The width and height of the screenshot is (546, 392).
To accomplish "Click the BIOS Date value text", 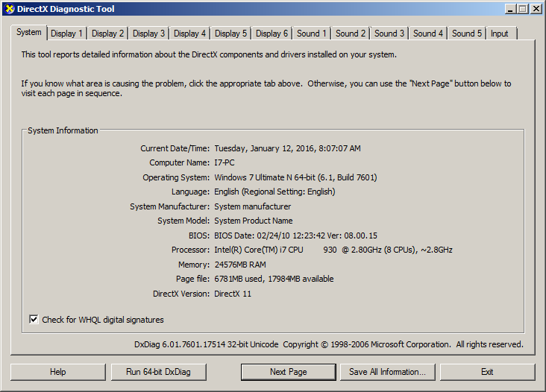I will click(x=295, y=235).
